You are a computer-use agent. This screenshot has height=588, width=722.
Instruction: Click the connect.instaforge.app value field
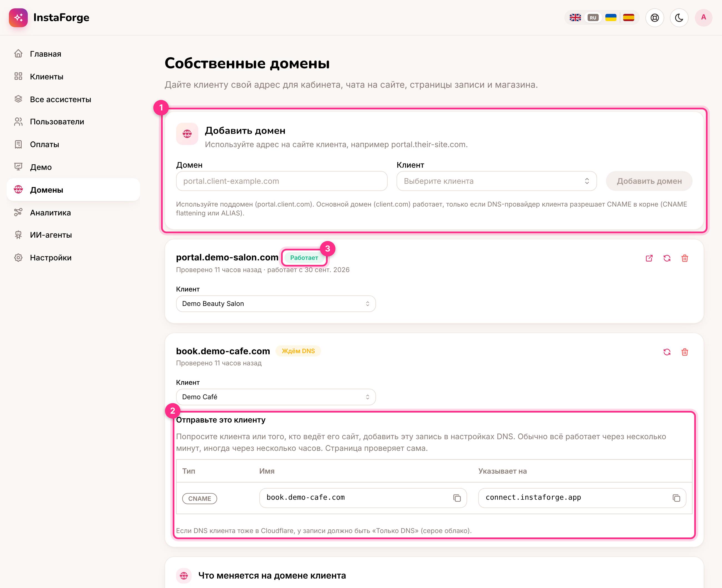point(582,497)
